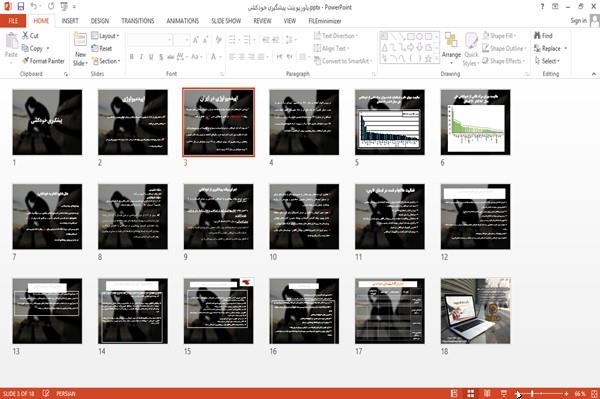Toggle Bold formatting
Screen dimensions: 600x399
132,57
